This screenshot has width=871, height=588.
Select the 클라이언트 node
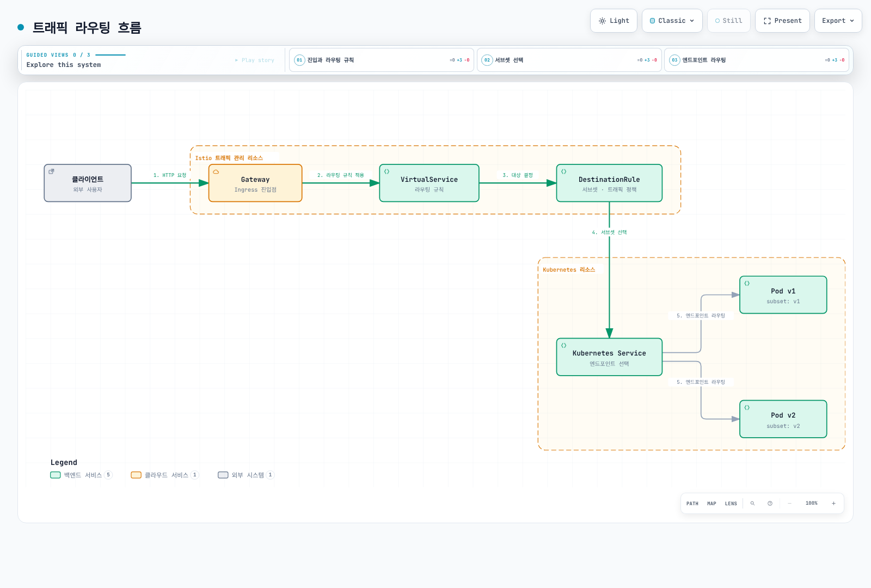tap(88, 183)
